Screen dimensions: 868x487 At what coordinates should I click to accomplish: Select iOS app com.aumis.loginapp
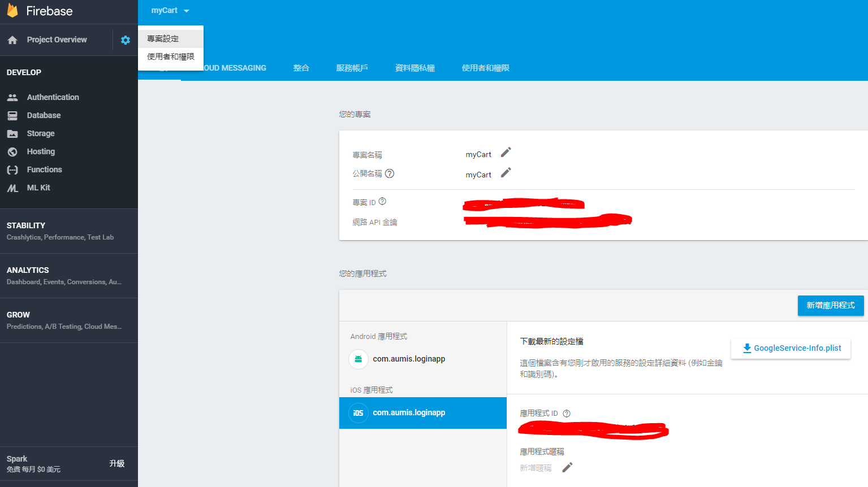(x=423, y=413)
